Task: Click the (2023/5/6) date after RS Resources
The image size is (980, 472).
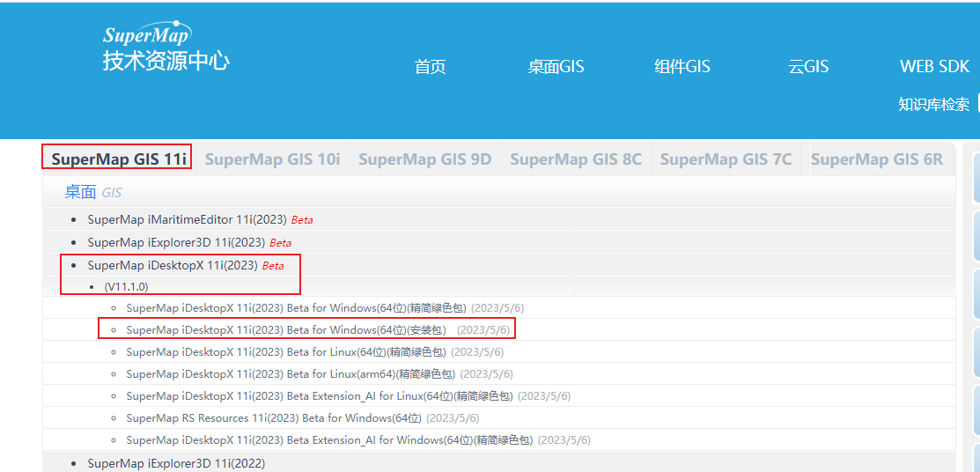Action: pos(453,417)
